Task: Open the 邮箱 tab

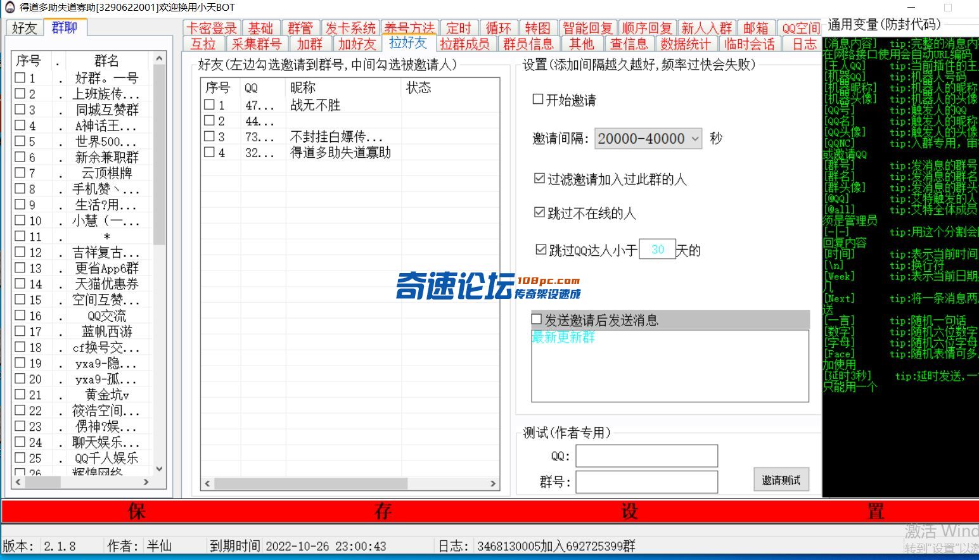Action: click(x=755, y=28)
